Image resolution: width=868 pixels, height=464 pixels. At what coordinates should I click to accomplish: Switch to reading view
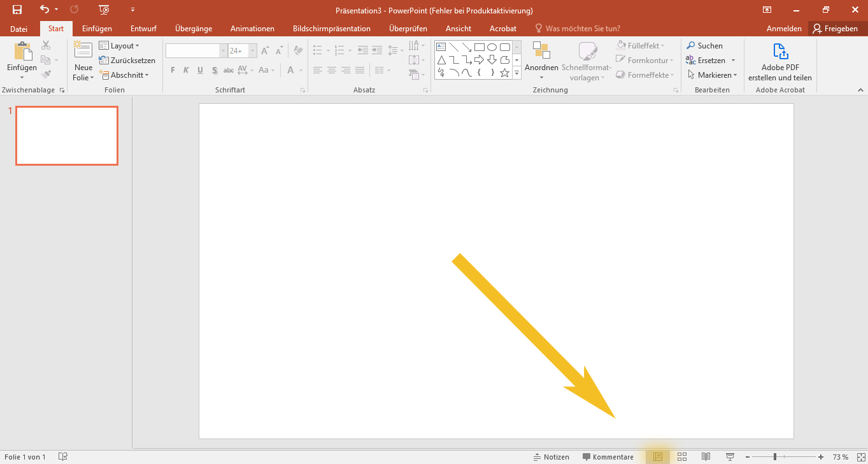[x=706, y=457]
